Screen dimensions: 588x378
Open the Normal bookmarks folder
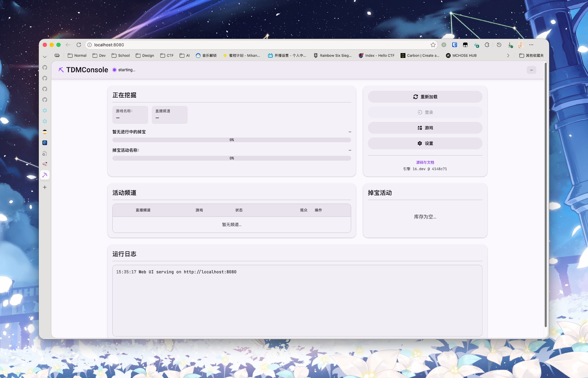[x=77, y=55]
